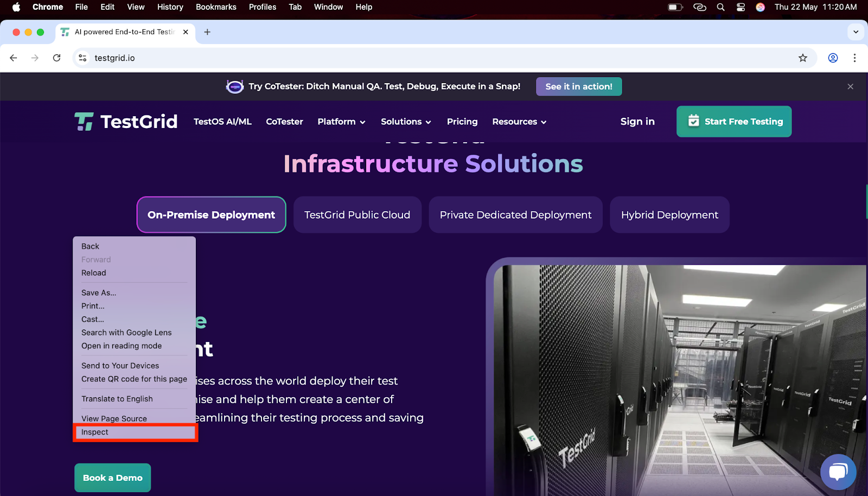Open the Bookmarks menu

(216, 7)
